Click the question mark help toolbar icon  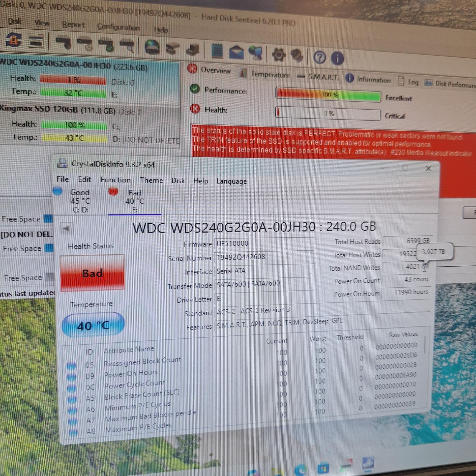(319, 58)
